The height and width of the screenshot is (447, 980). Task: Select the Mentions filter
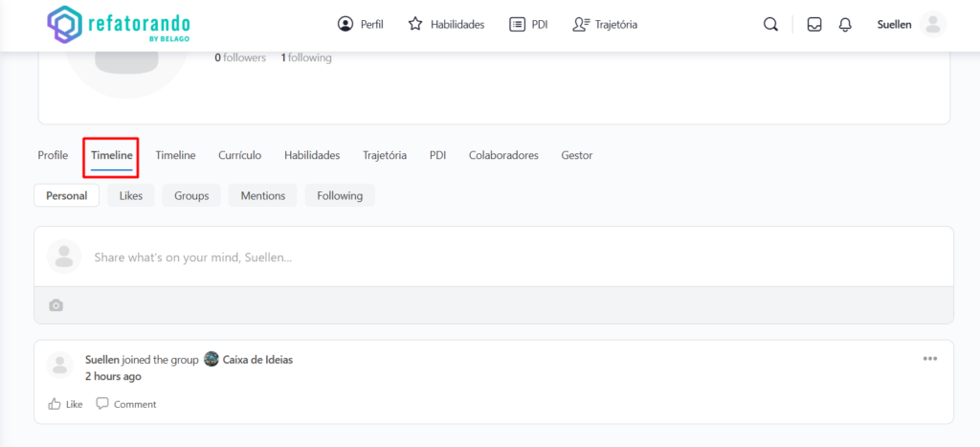262,195
